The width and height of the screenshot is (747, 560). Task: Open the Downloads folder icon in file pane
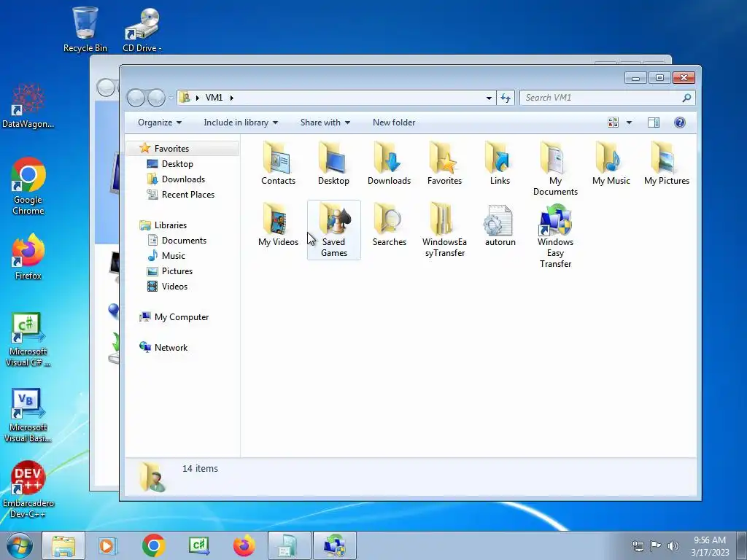coord(390,163)
